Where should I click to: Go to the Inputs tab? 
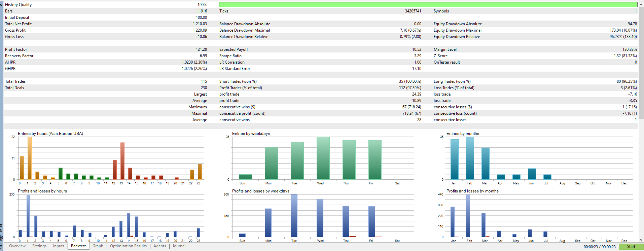pos(59,246)
